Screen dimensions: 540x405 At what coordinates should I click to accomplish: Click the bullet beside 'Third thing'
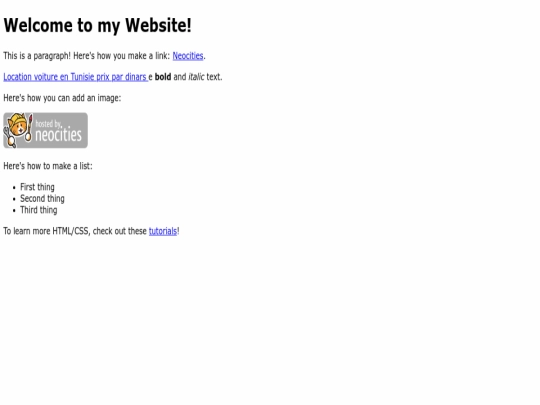14,211
